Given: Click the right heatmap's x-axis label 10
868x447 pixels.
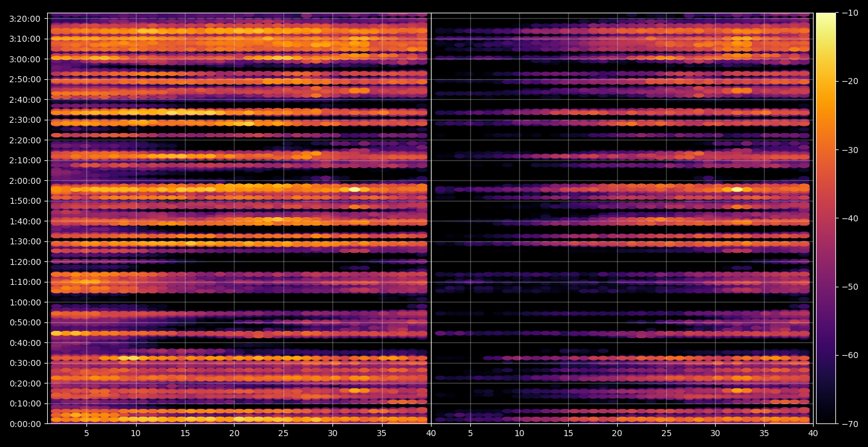Looking at the screenshot, I should (519, 434).
